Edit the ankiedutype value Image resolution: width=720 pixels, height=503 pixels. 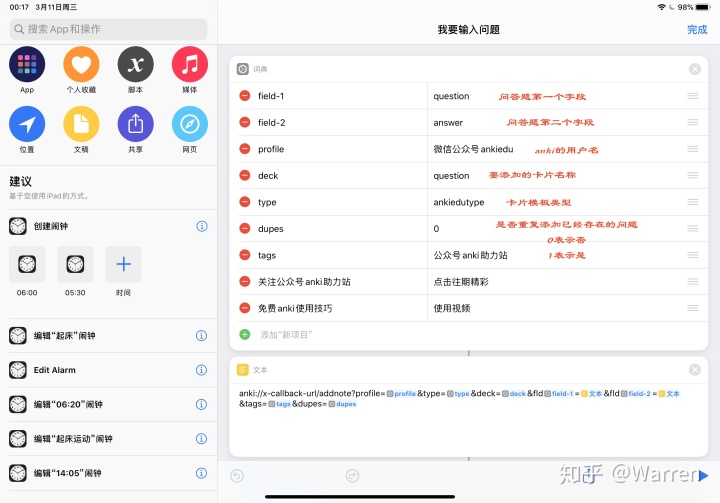[459, 202]
